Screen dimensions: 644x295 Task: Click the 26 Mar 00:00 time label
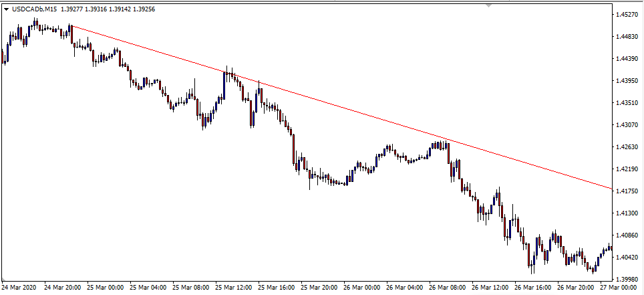pos(361,286)
